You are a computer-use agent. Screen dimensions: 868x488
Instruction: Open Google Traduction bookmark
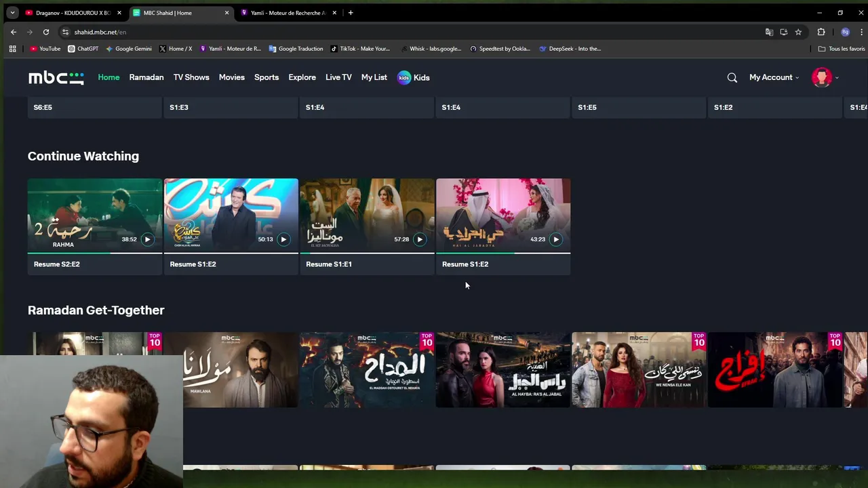296,49
